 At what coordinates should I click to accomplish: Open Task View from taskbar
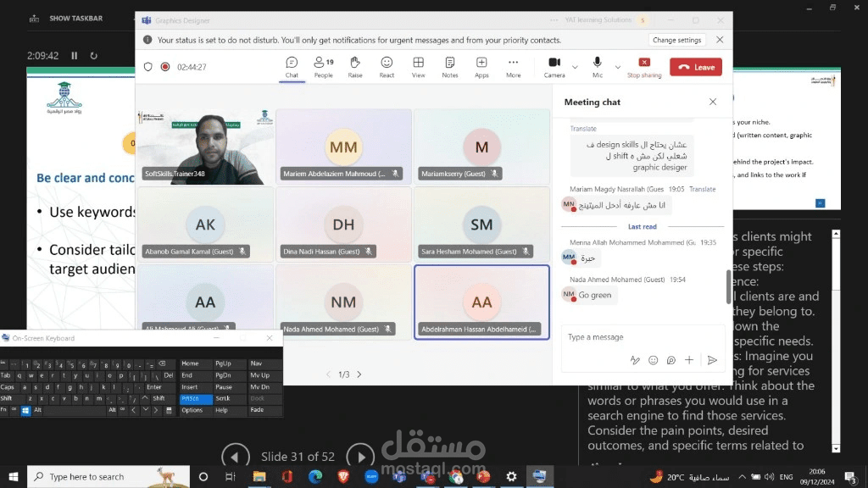tap(230, 476)
